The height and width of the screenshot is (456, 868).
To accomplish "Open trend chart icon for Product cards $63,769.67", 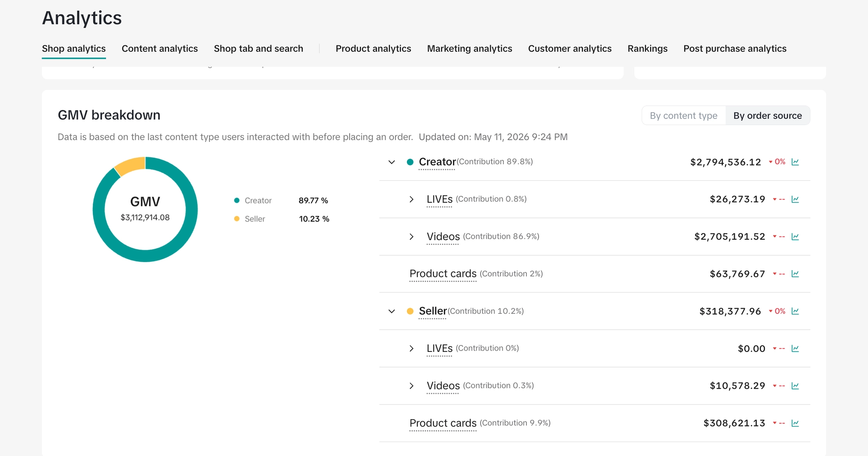I will 795,274.
